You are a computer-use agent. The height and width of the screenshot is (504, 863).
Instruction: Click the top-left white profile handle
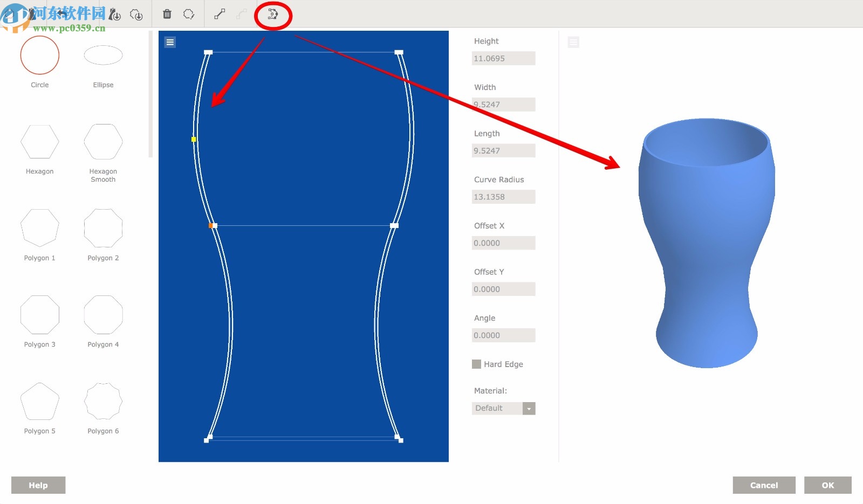click(x=208, y=52)
